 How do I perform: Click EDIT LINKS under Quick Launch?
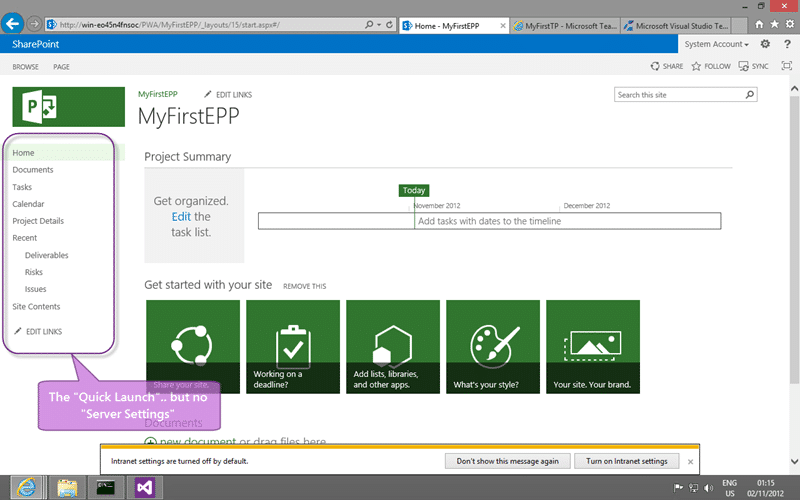[38, 332]
